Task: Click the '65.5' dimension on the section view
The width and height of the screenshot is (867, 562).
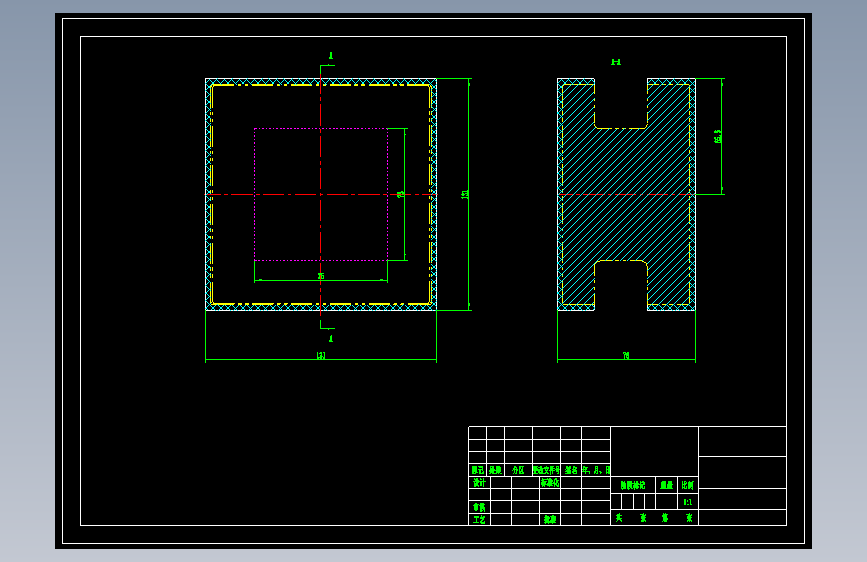Action: 718,136
